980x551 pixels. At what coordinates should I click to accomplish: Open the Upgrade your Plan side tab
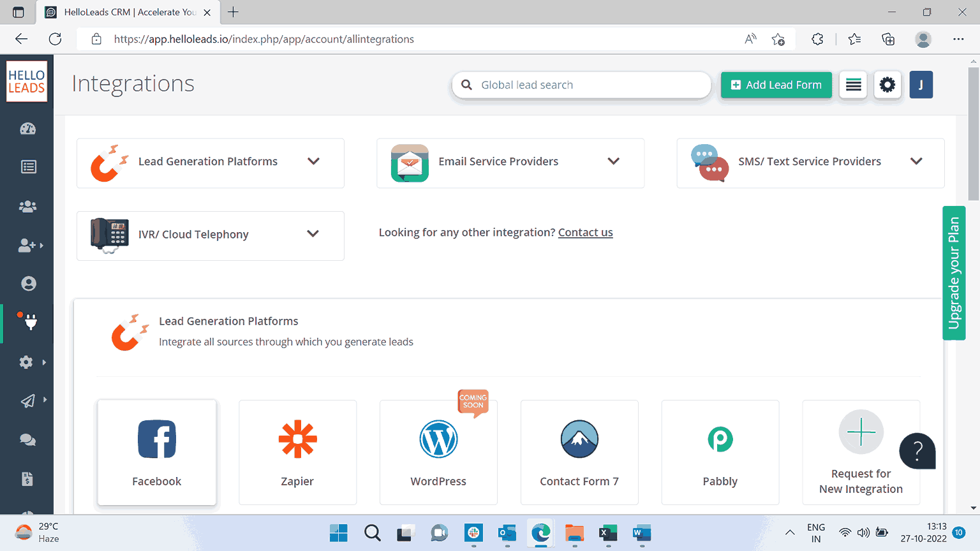tap(954, 273)
